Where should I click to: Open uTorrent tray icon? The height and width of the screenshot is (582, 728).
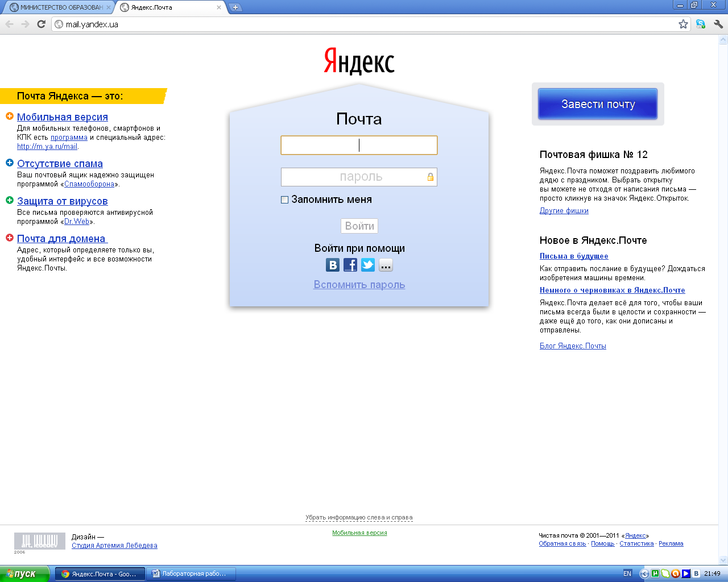click(x=655, y=573)
